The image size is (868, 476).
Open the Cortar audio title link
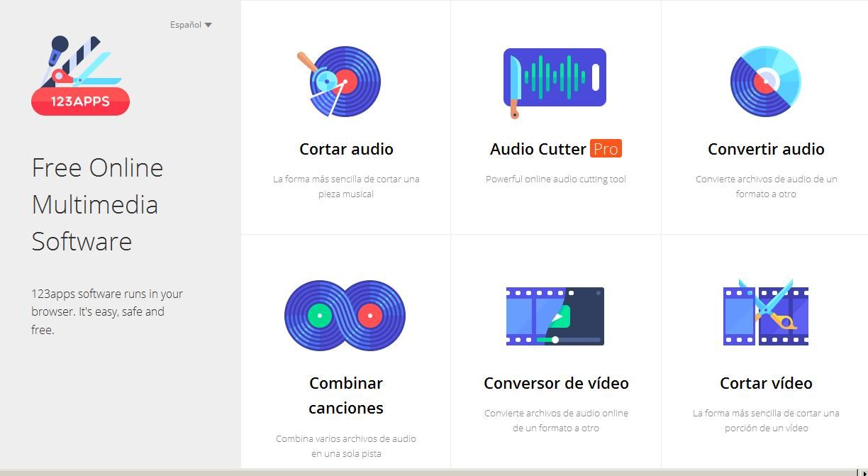(x=346, y=149)
